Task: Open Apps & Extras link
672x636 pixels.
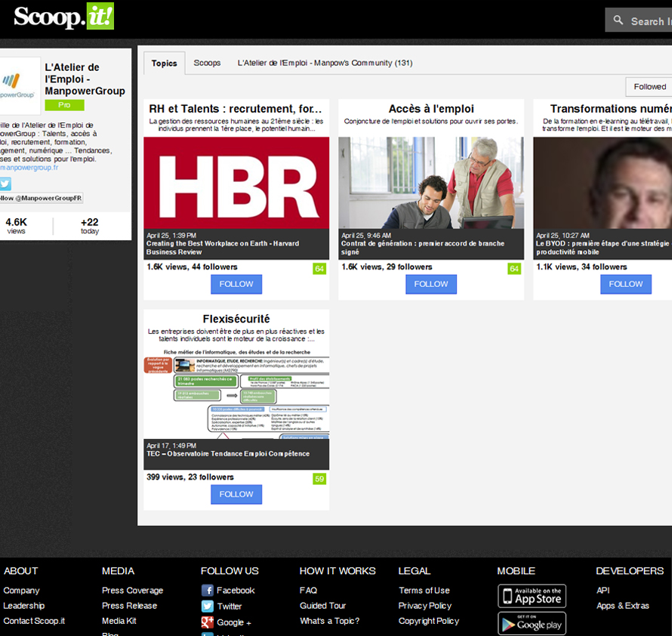Action: (623, 606)
